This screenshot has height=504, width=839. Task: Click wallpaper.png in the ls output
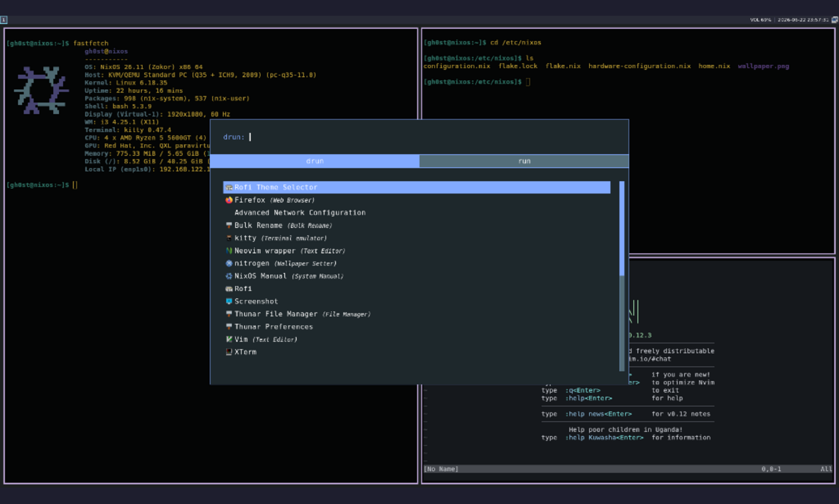coord(764,66)
